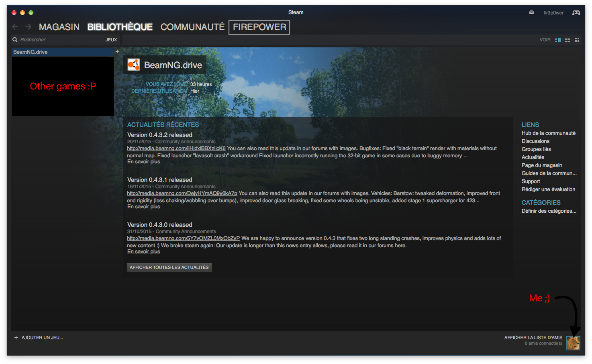Open Big Picture mode controller icon

click(x=576, y=13)
